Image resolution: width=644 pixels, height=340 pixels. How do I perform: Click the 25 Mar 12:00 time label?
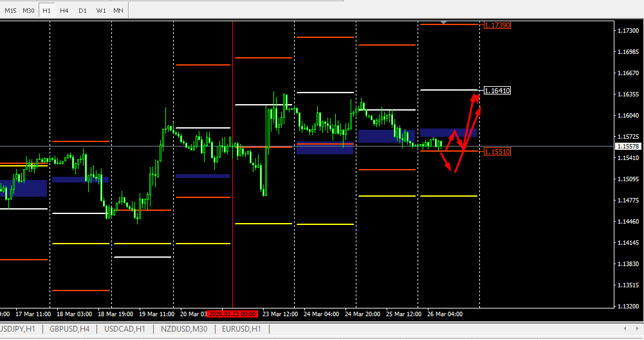pos(403,314)
